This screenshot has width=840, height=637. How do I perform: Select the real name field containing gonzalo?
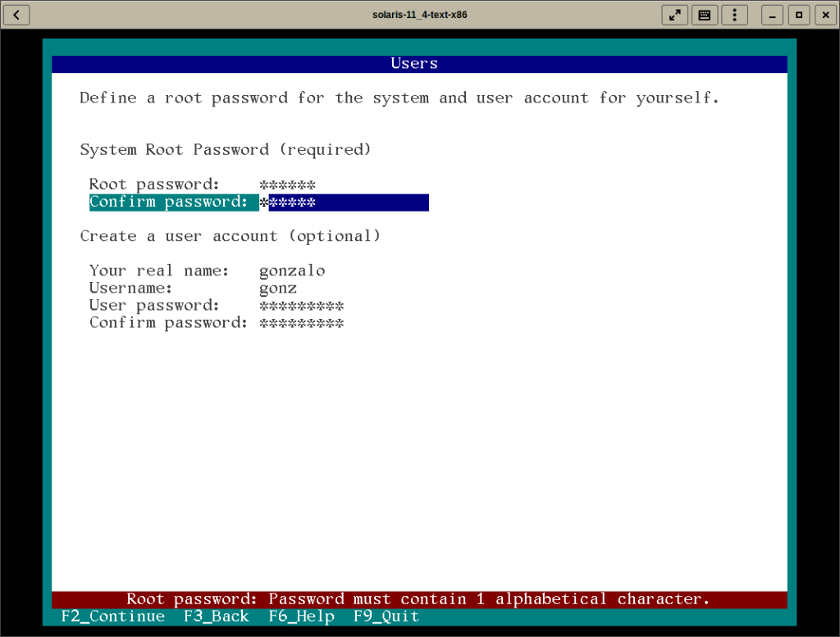coord(344,271)
